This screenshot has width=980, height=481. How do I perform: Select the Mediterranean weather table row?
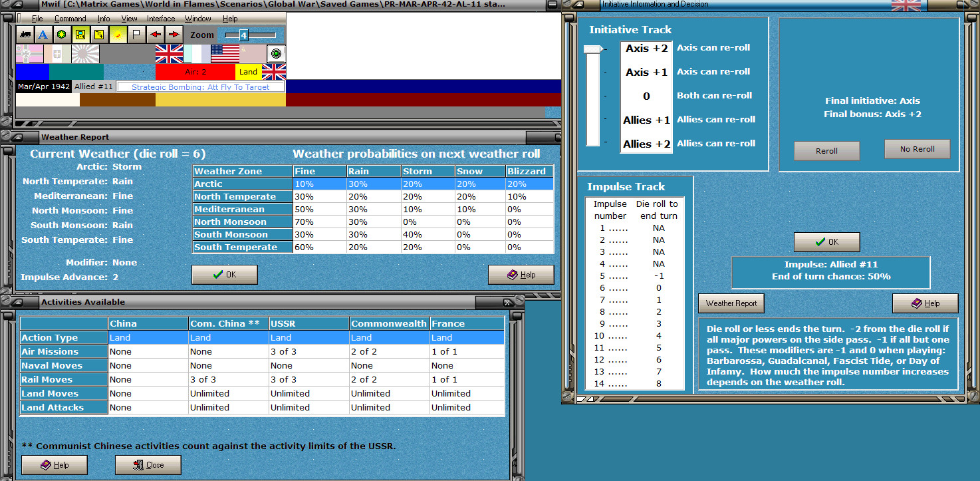[x=373, y=210]
